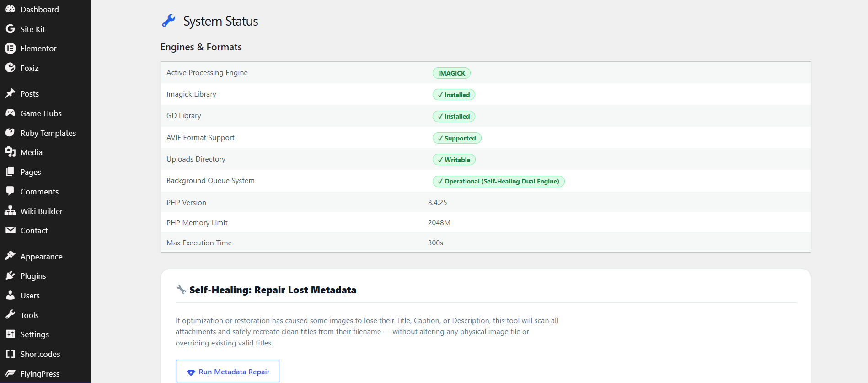Click the Comments speech bubble icon

coord(10,191)
